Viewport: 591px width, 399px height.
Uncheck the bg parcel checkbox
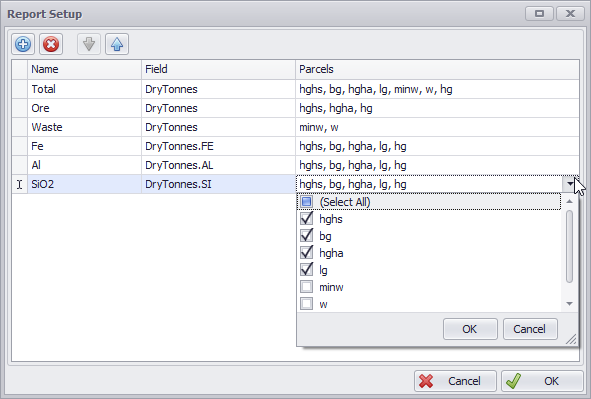[306, 236]
